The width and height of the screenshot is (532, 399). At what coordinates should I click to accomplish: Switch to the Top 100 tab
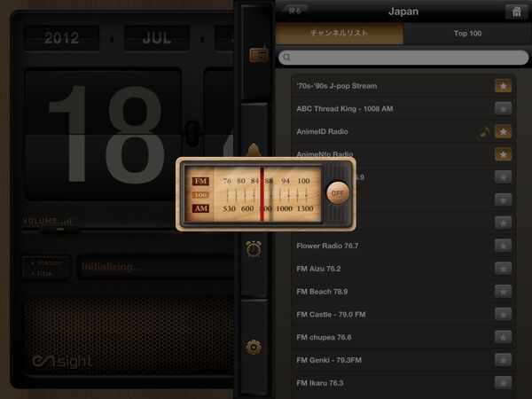(x=467, y=34)
